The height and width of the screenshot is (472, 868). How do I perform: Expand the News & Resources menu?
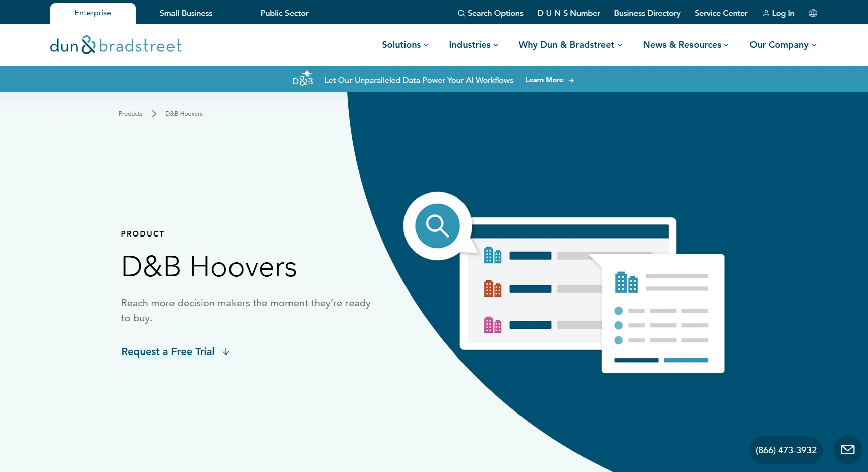686,45
